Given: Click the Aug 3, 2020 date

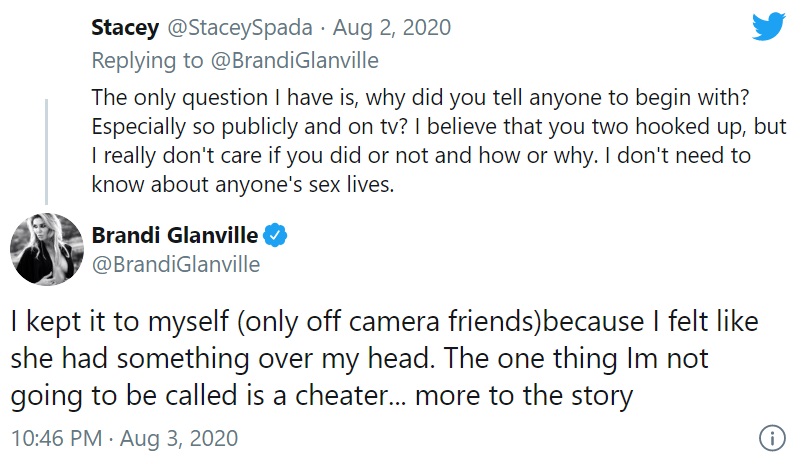Looking at the screenshot, I should pyautogui.click(x=179, y=438).
